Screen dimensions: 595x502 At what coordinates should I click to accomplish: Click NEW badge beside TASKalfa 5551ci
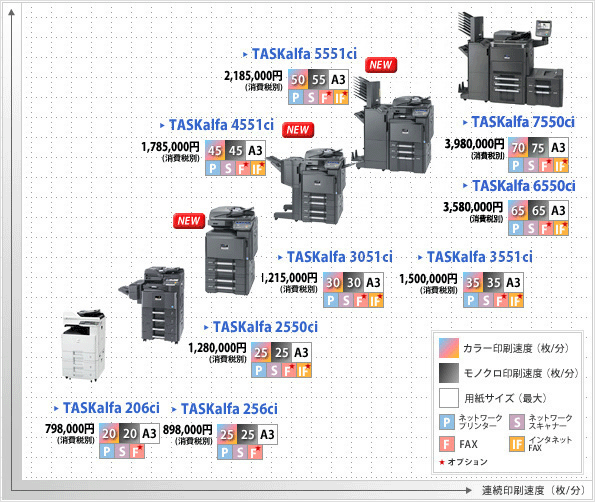point(381,65)
